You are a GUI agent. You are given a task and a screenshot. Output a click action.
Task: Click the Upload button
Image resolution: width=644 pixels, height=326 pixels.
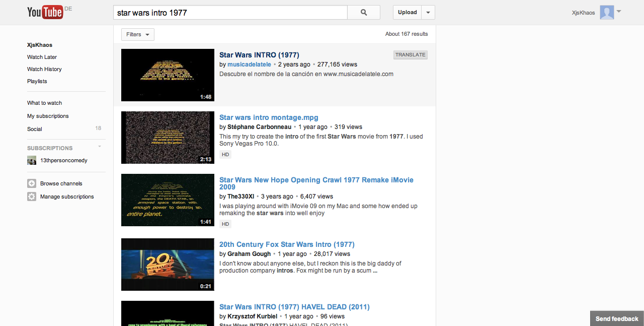tap(408, 13)
